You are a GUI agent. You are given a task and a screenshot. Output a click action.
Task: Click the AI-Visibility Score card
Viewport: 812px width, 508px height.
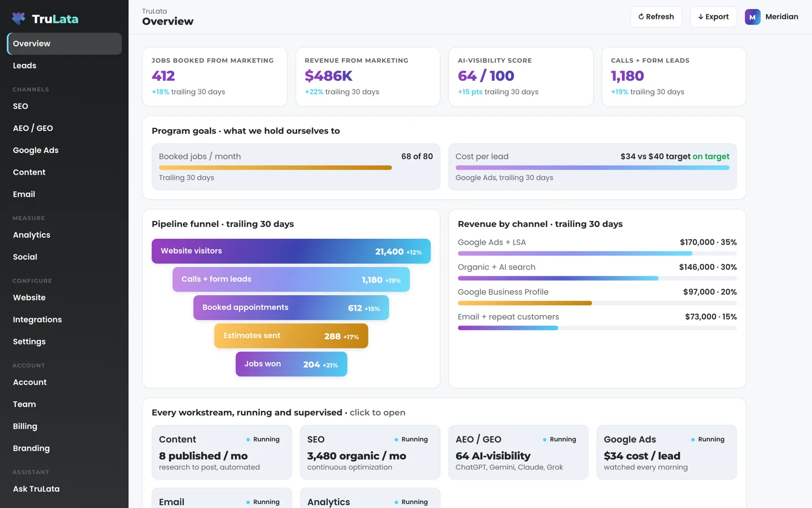pyautogui.click(x=521, y=77)
